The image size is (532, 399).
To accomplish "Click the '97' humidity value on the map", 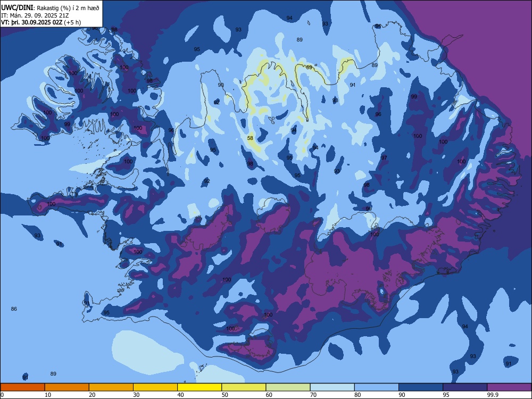I will pyautogui.click(x=384, y=158).
